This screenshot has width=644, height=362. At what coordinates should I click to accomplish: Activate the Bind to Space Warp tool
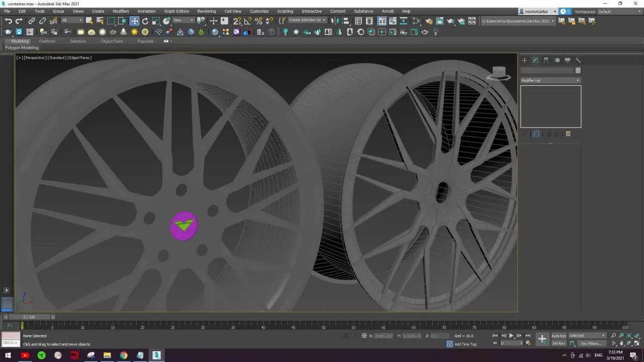[x=53, y=21]
